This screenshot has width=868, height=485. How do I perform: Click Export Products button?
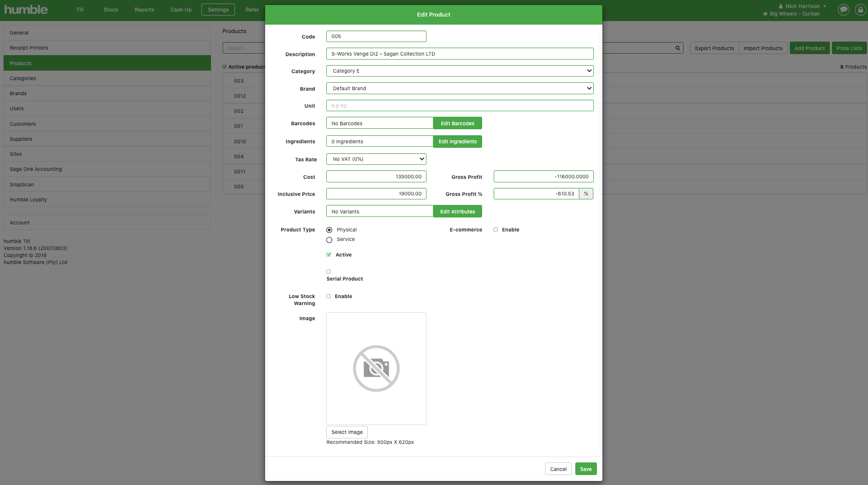[714, 48]
